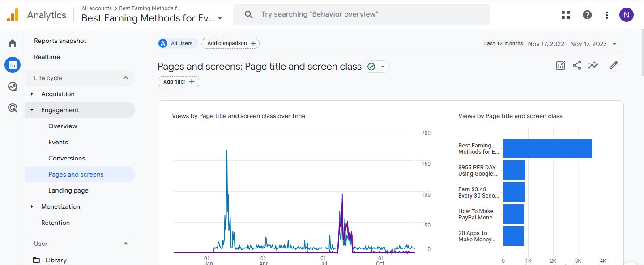Click the Customize report pencil icon
This screenshot has width=644, height=265.
(614, 66)
